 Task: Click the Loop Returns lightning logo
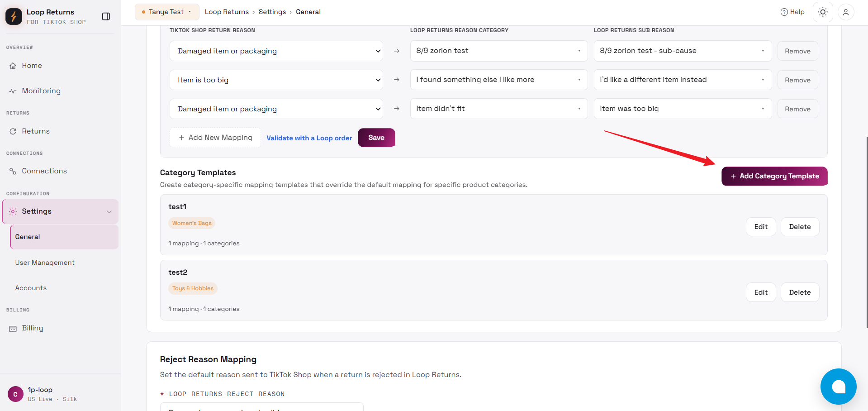(x=14, y=16)
